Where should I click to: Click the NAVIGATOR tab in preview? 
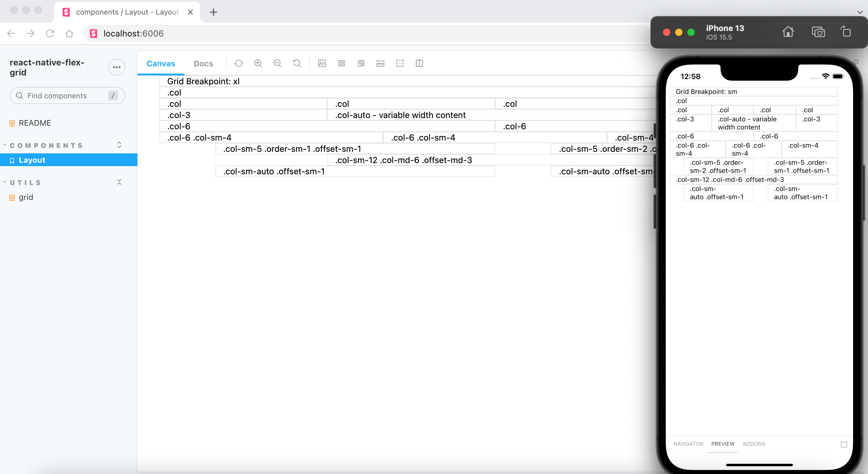tap(688, 444)
